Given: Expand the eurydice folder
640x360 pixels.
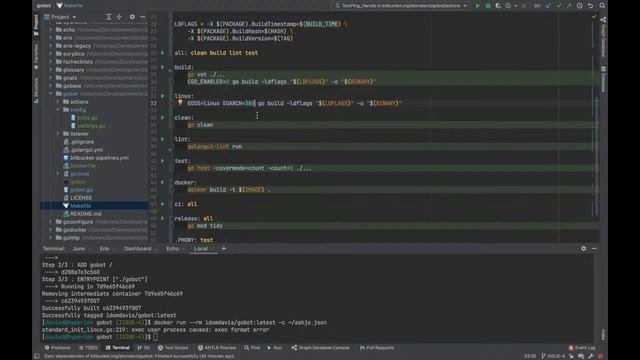Looking at the screenshot, I should pos(51,53).
